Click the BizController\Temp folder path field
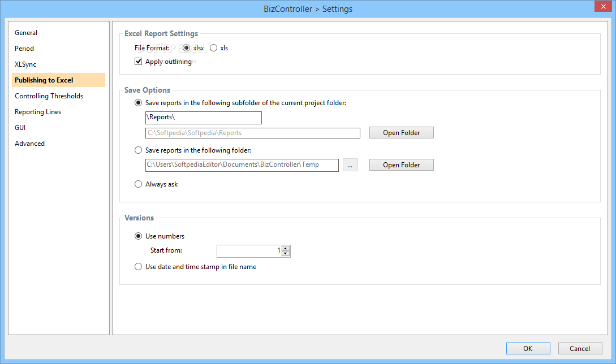The image size is (616, 364). coord(242,165)
